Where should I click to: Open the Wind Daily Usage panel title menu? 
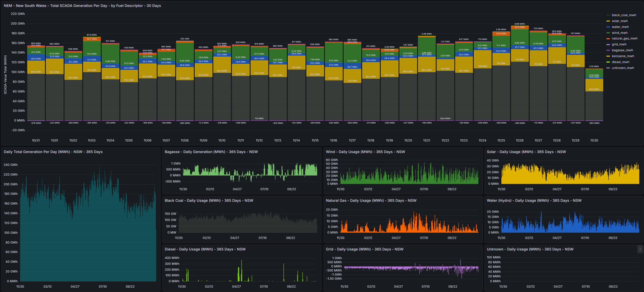(365, 152)
